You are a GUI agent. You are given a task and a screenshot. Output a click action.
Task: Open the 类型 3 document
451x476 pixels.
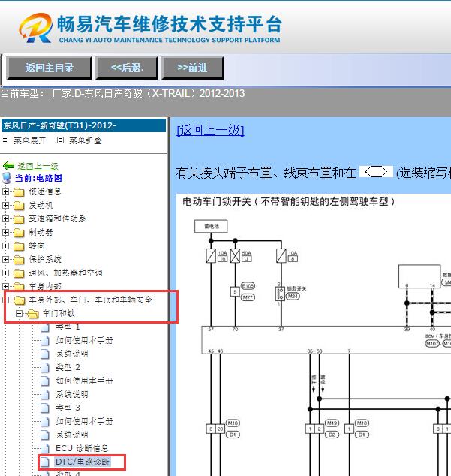(68, 408)
